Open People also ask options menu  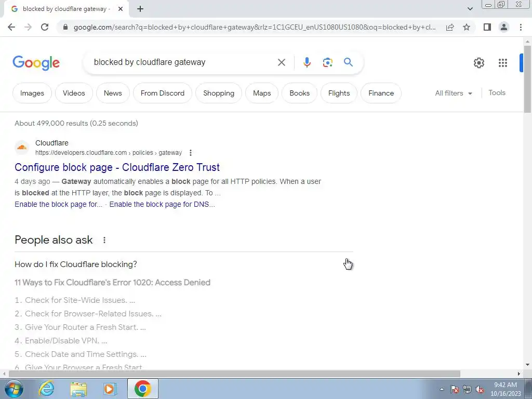pos(104,240)
